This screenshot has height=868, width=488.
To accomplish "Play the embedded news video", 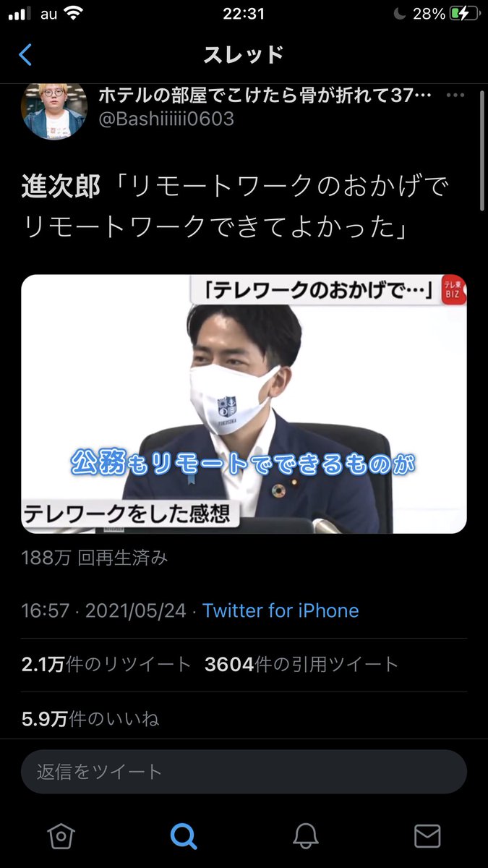I will click(x=244, y=404).
